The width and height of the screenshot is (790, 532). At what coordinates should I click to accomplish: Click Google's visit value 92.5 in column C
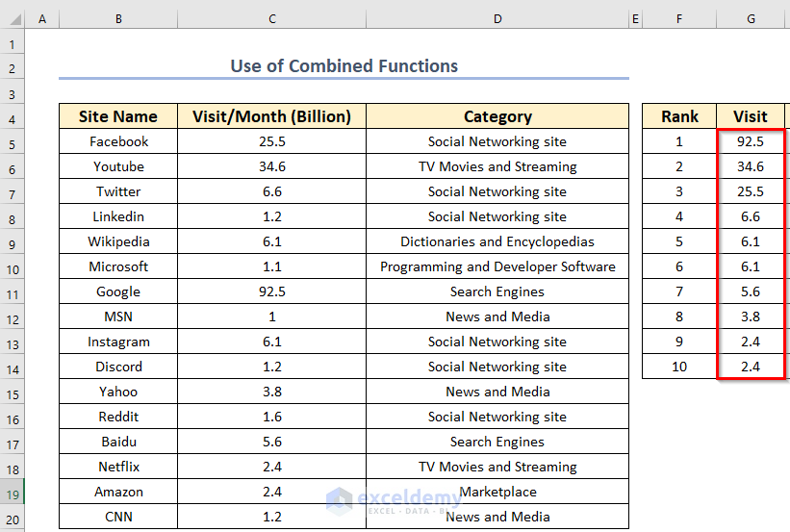point(272,291)
